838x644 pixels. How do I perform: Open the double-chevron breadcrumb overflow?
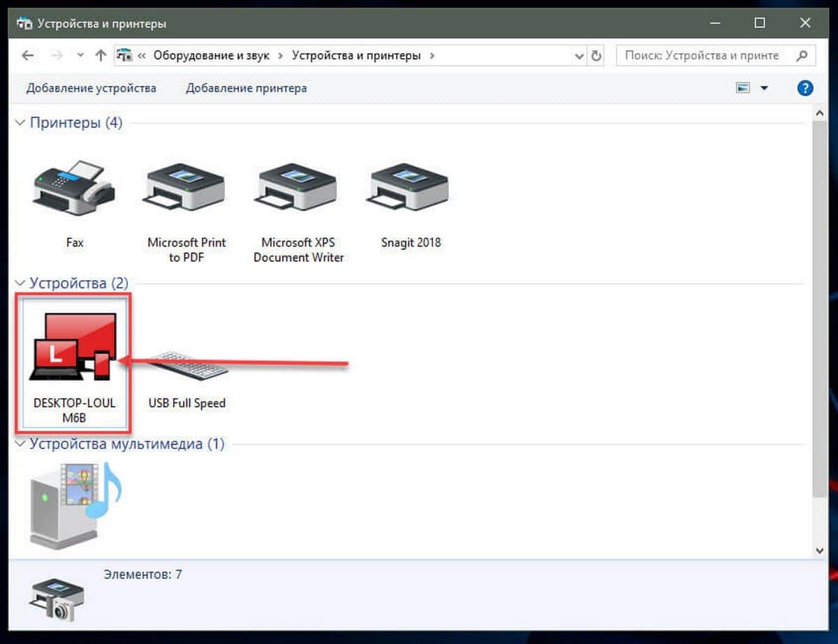pyautogui.click(x=142, y=55)
